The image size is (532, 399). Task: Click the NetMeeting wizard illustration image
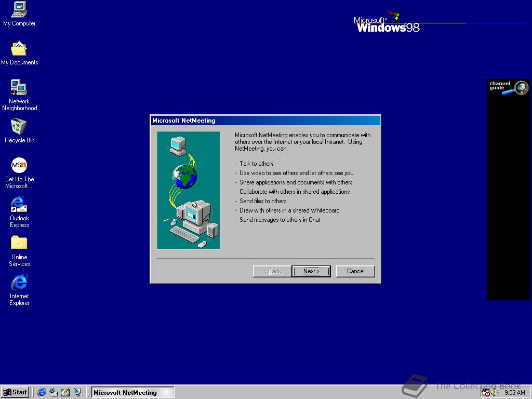188,191
